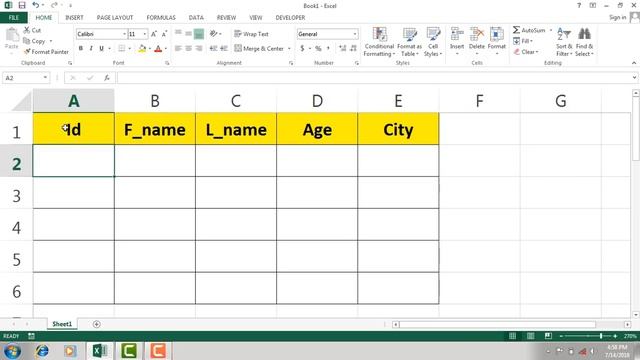Click the Undo arrow icon

click(36, 5)
